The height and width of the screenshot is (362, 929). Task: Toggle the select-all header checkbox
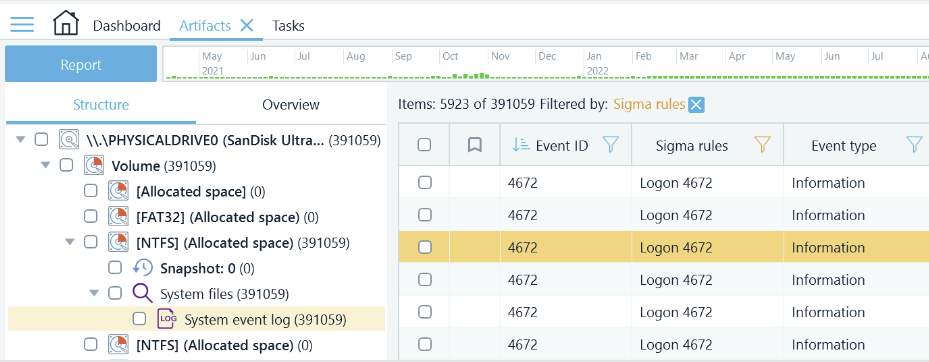[x=424, y=145]
